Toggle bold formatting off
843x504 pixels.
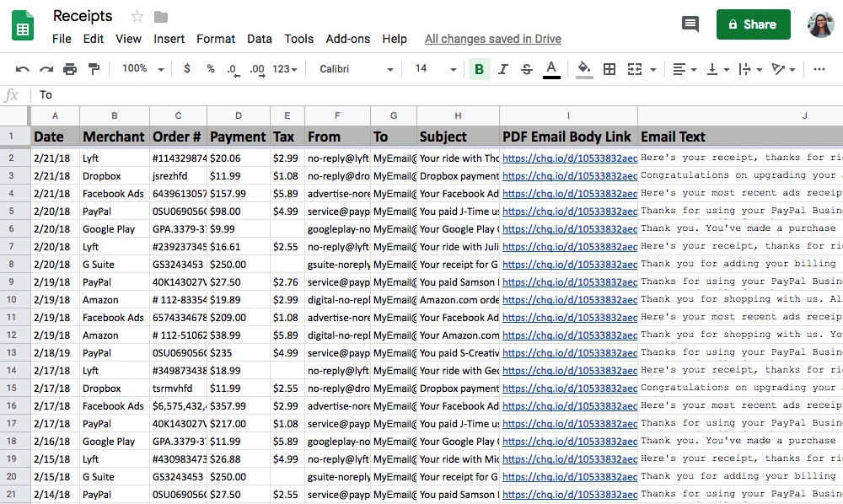[x=479, y=69]
